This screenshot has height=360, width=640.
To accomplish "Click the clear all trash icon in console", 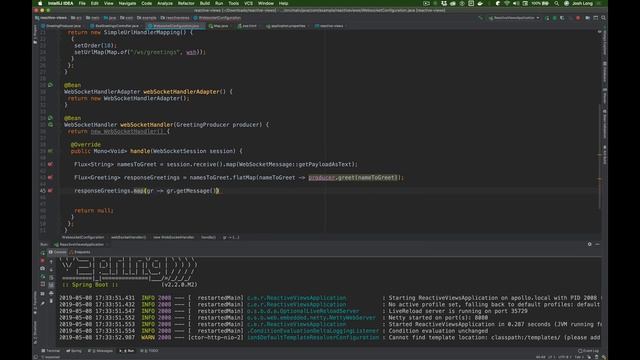I will (51, 301).
